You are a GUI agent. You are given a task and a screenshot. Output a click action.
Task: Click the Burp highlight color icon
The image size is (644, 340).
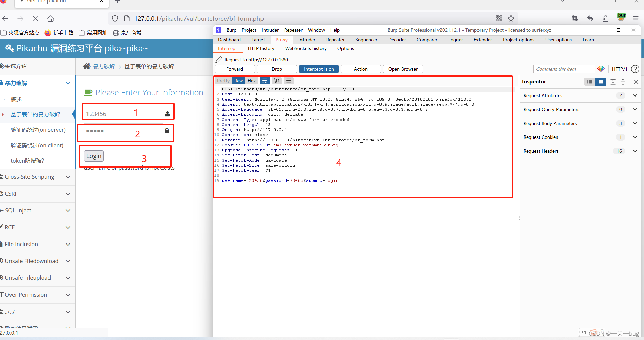coord(601,69)
